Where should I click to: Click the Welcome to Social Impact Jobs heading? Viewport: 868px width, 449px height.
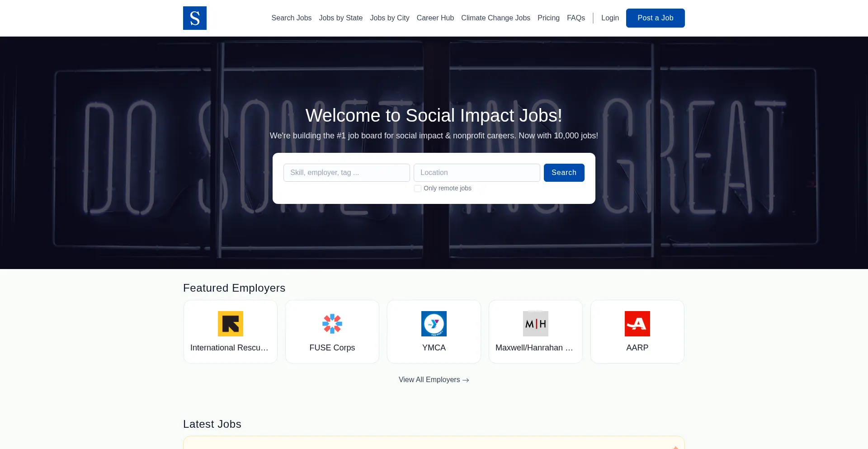point(434,116)
